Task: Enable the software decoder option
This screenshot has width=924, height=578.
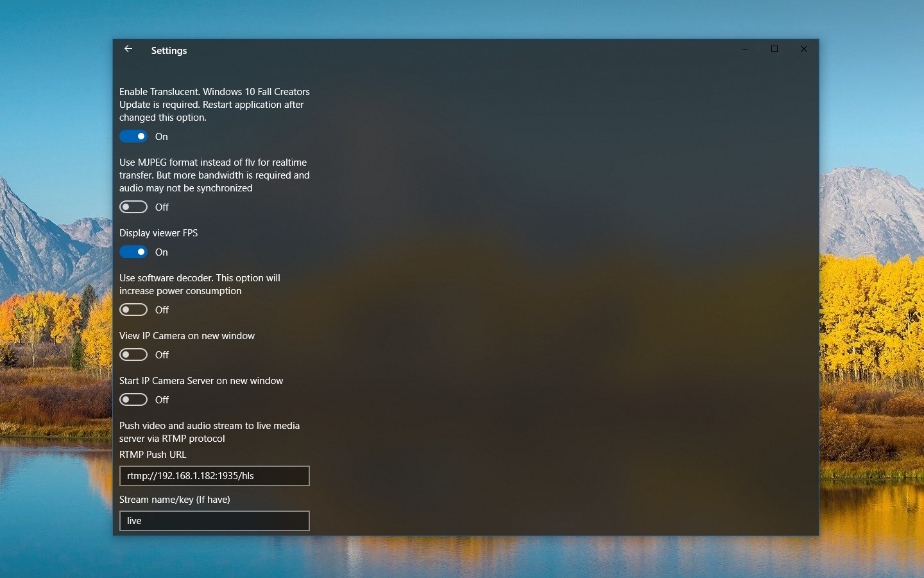Action: pyautogui.click(x=133, y=310)
